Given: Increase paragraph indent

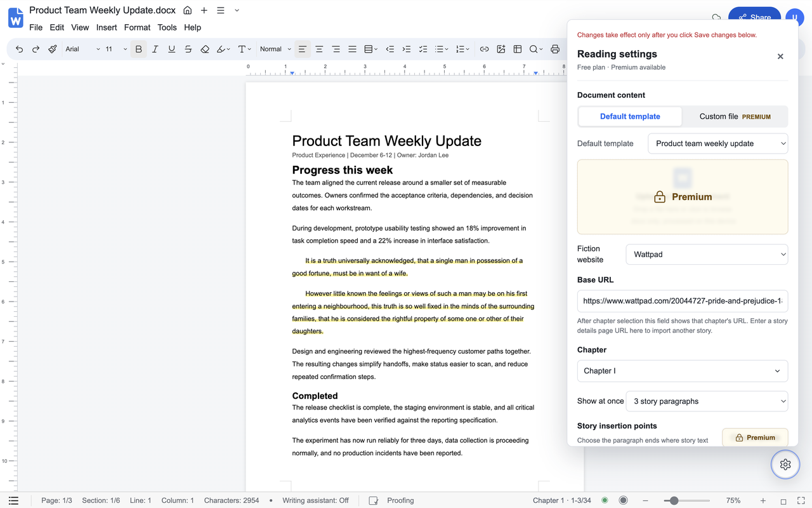Looking at the screenshot, I should pyautogui.click(x=406, y=49).
